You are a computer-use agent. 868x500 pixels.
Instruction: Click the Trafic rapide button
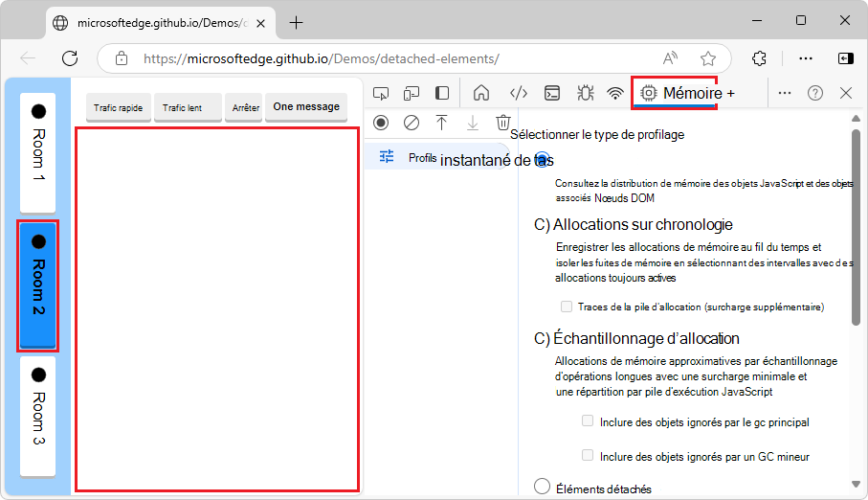118,107
